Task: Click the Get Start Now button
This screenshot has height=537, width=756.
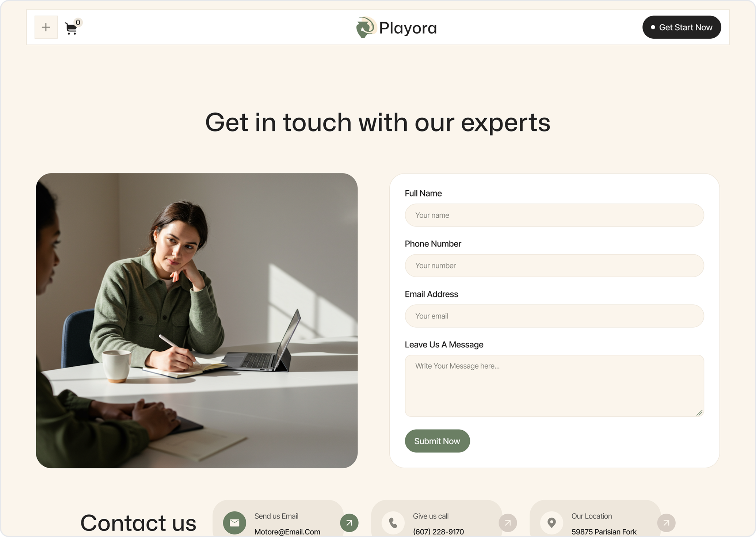Action: click(x=681, y=27)
